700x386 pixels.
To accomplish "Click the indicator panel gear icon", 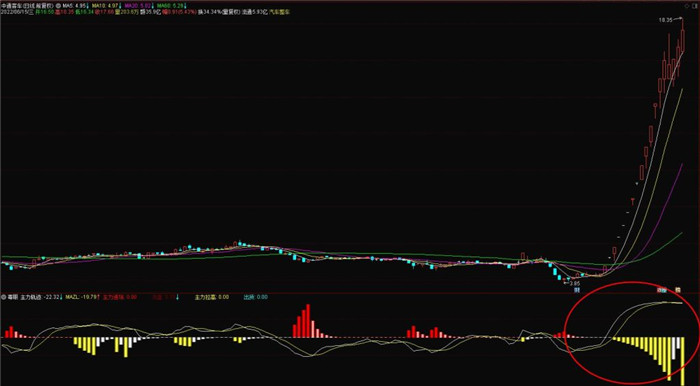I will pos(3,297).
